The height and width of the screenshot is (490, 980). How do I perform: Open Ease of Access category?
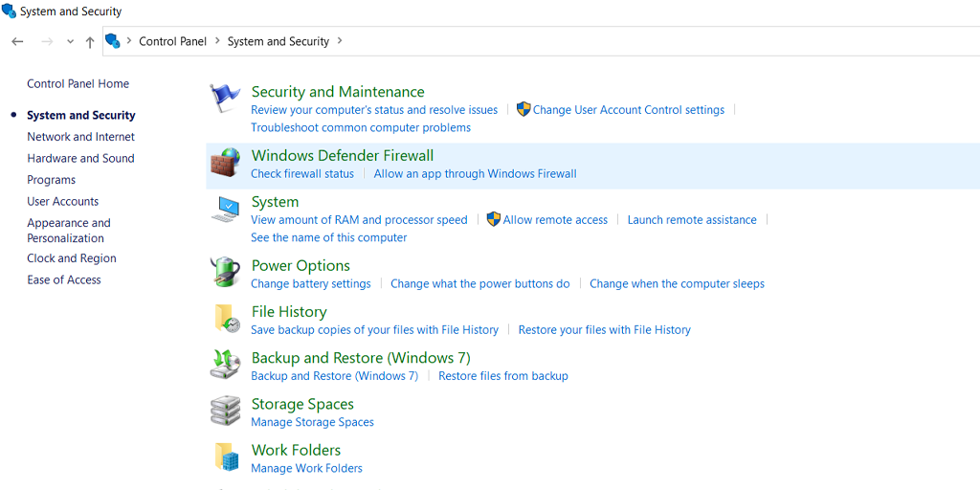click(x=64, y=280)
